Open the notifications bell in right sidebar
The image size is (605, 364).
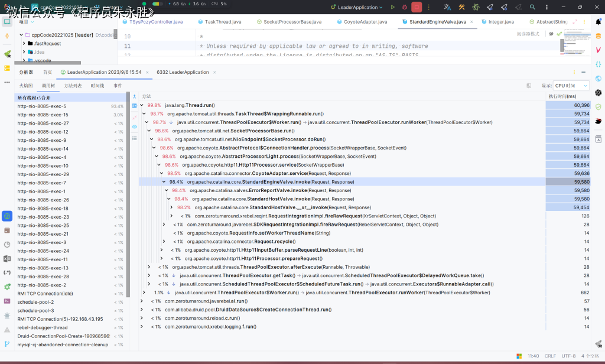pos(599,22)
